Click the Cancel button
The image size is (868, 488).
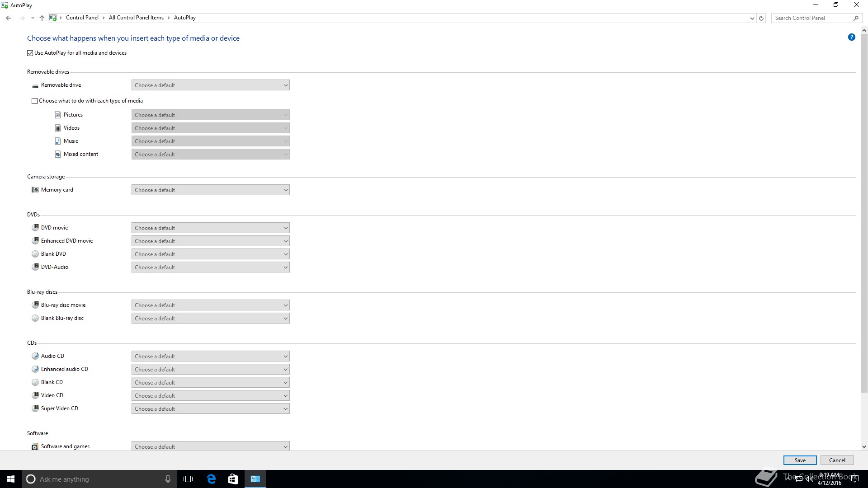point(837,460)
